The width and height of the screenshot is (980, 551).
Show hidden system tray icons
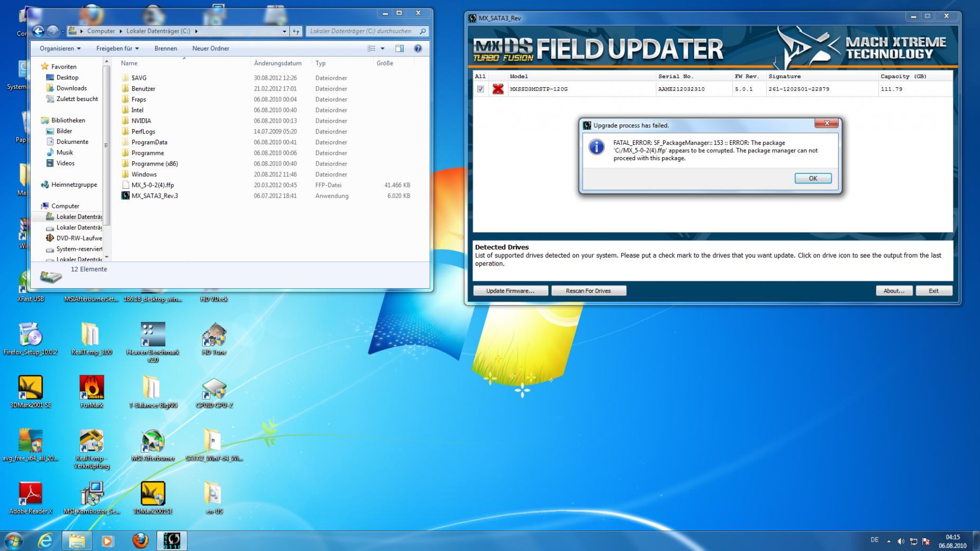pos(888,541)
